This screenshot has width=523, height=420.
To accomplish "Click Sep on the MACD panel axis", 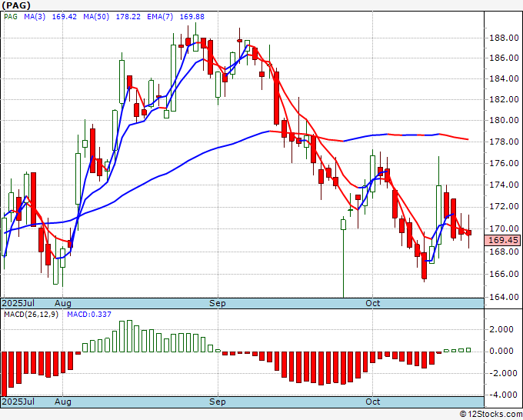I will coord(218,402).
